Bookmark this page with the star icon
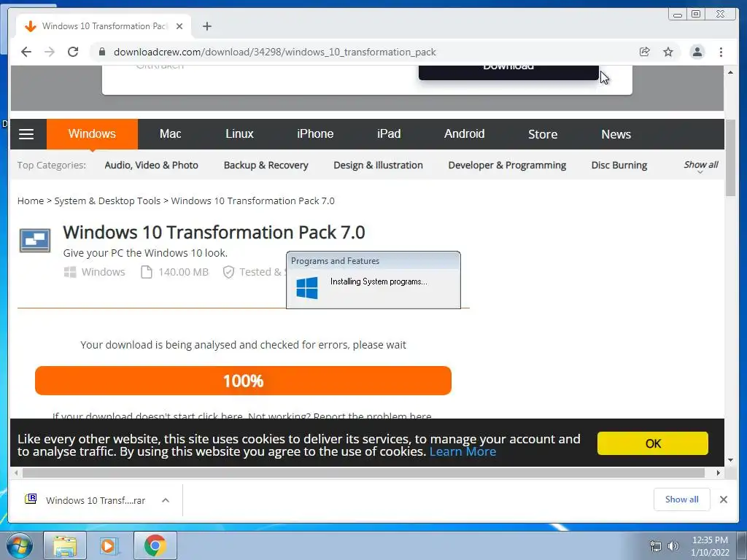Screen dimensions: 747x560 coord(668,52)
